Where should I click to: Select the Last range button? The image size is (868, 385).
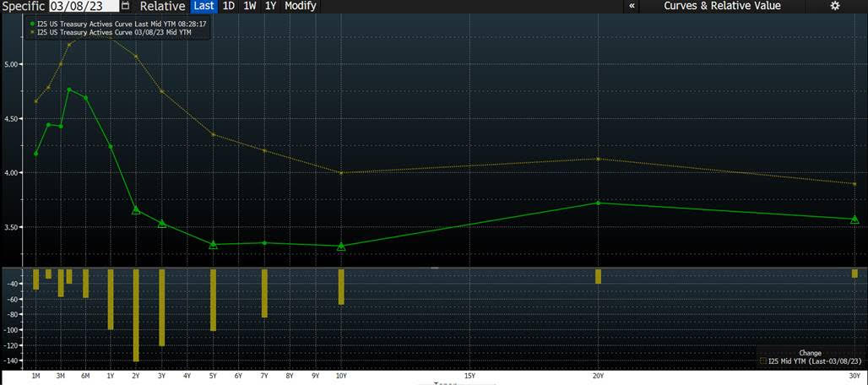(203, 6)
